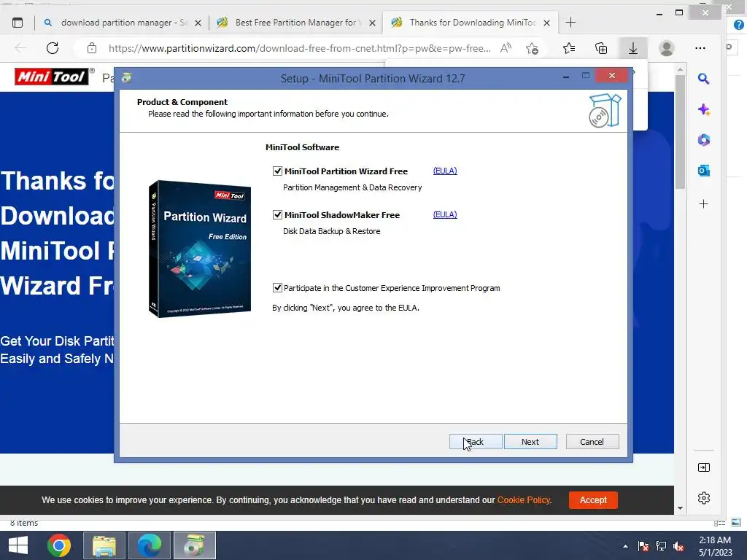The image size is (747, 560).
Task: Toggle Customer Experience Improvement Program checkbox
Action: [277, 287]
